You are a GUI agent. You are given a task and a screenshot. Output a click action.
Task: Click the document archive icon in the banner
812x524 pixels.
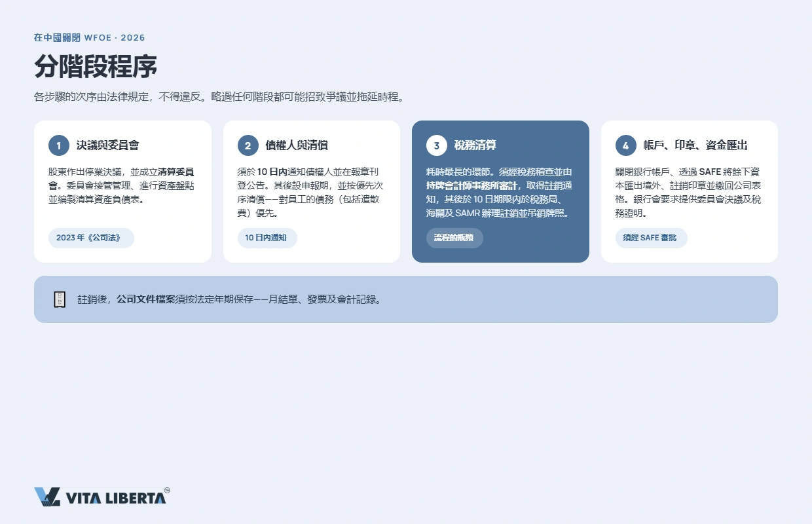pos(60,299)
